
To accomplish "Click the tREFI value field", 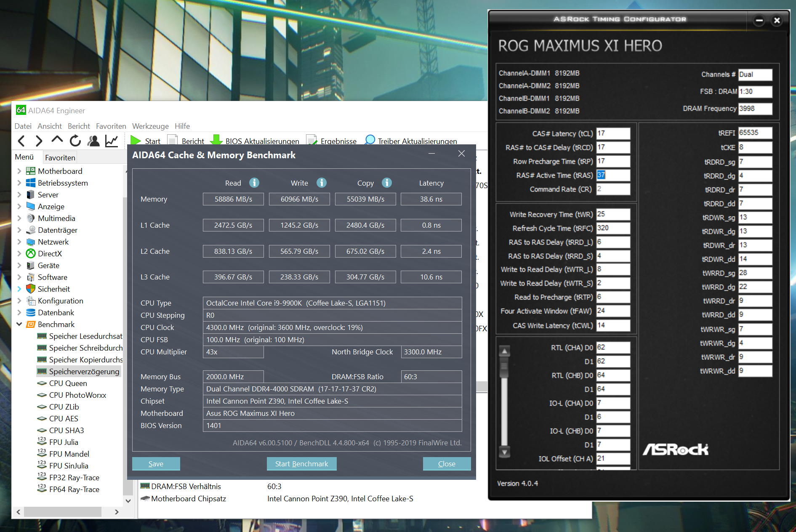I will [x=756, y=133].
